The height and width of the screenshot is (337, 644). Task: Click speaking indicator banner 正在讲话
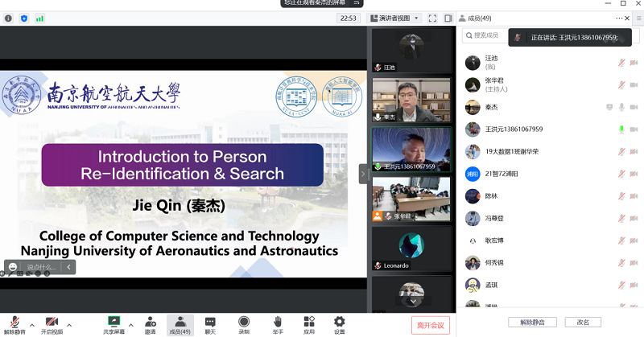(x=570, y=37)
